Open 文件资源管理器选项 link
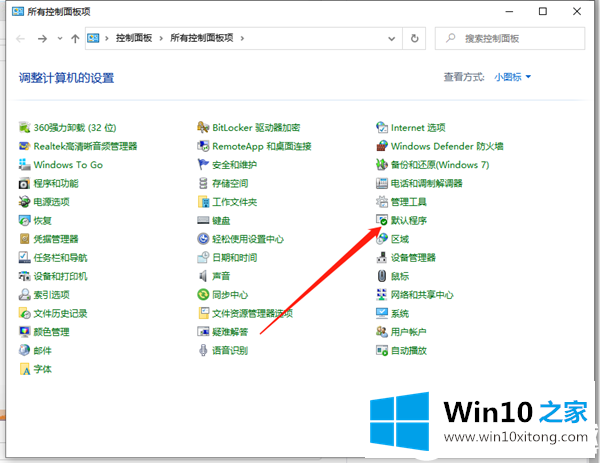This screenshot has width=600, height=463. [253, 313]
